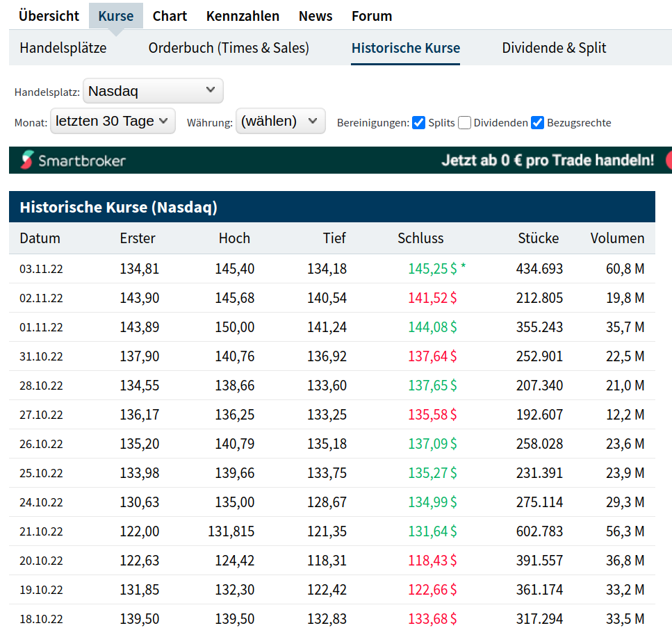The width and height of the screenshot is (672, 628).
Task: Switch to the Chart tab
Action: (170, 16)
